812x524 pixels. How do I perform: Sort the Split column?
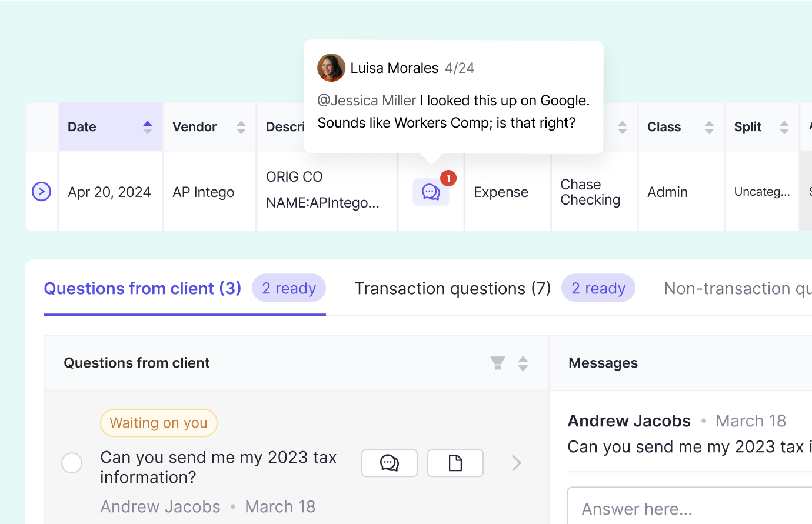pyautogui.click(x=784, y=127)
